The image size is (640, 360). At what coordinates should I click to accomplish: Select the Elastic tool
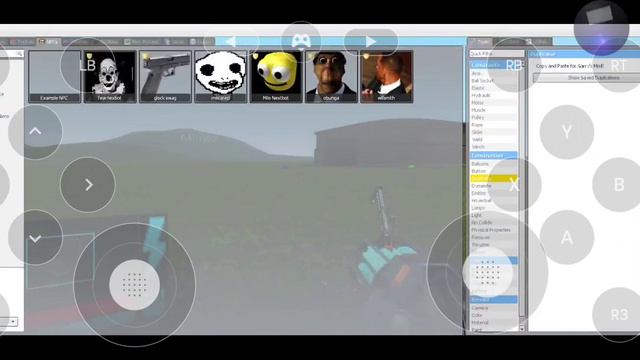tap(494, 88)
